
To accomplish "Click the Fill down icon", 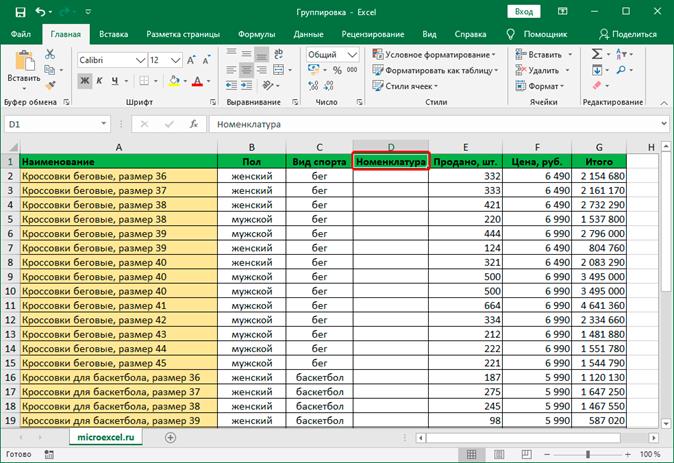I will pos(597,70).
